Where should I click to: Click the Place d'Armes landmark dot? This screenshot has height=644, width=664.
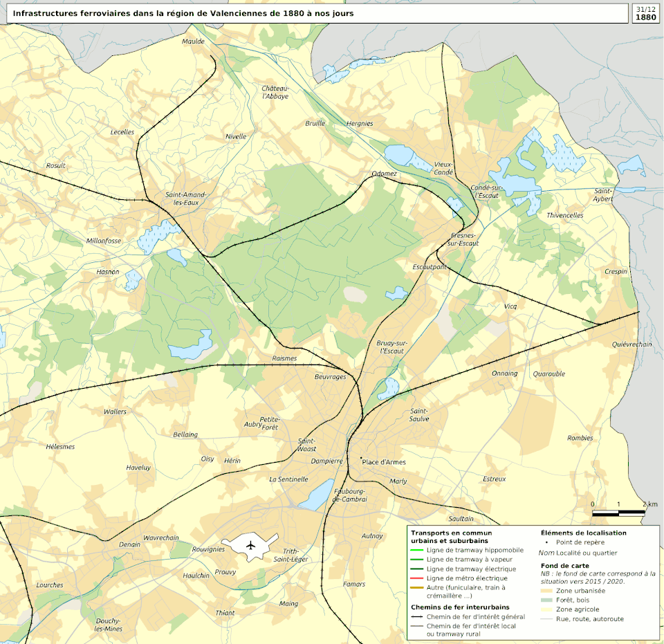click(362, 458)
